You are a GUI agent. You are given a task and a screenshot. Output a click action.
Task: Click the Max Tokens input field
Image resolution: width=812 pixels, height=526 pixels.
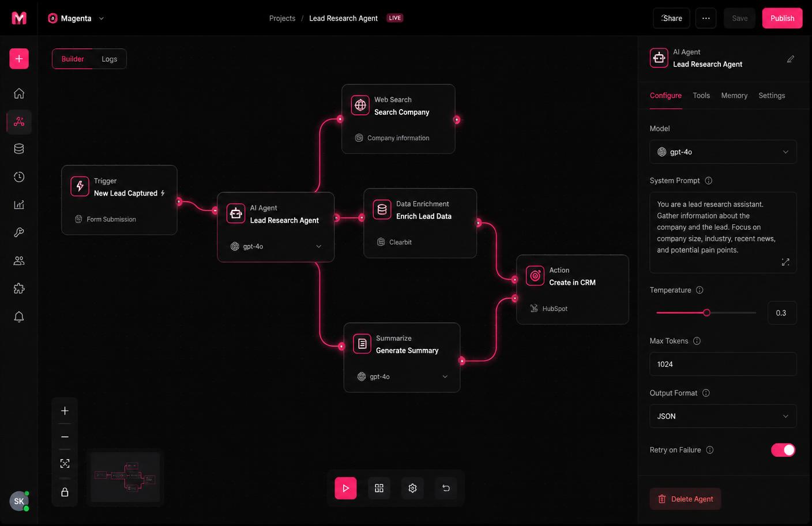723,364
